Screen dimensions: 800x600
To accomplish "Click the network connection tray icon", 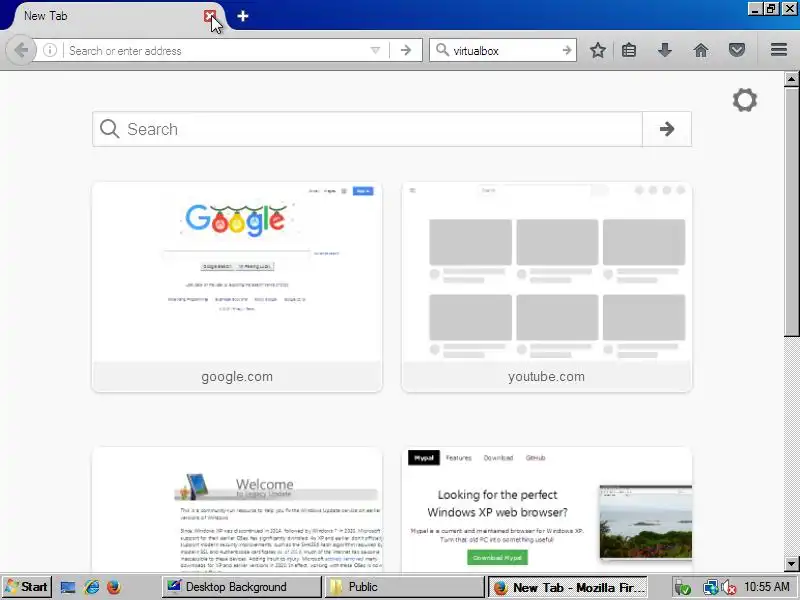I will (710, 588).
